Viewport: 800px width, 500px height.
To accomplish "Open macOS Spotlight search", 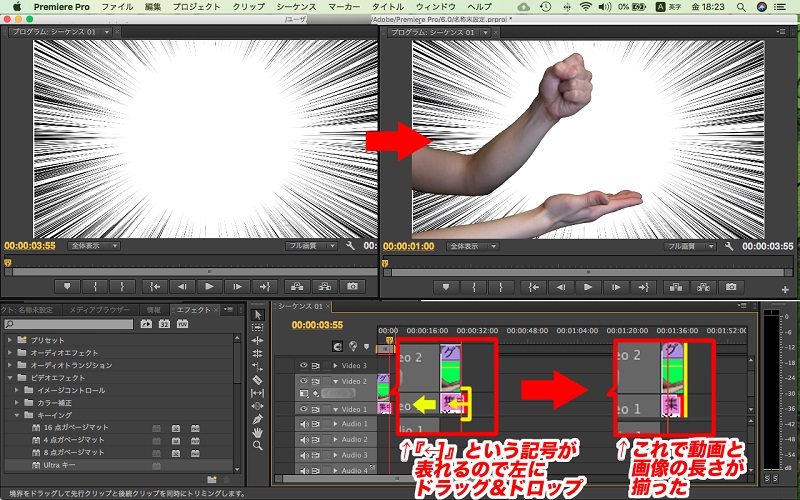I will click(740, 7).
